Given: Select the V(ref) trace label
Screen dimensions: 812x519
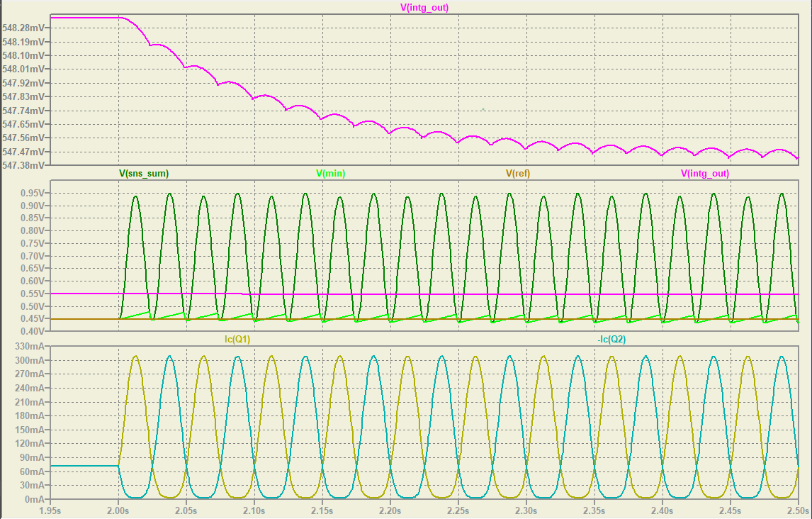Looking at the screenshot, I should (x=518, y=173).
